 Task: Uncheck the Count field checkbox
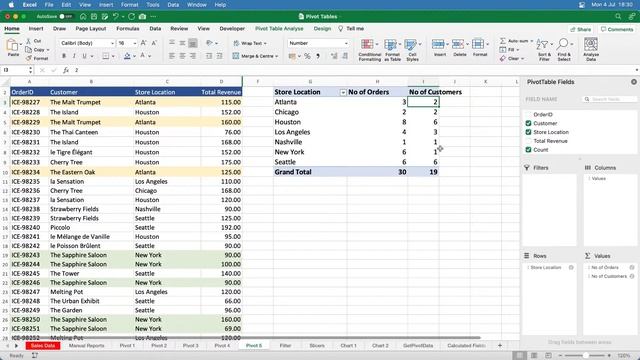pos(528,150)
